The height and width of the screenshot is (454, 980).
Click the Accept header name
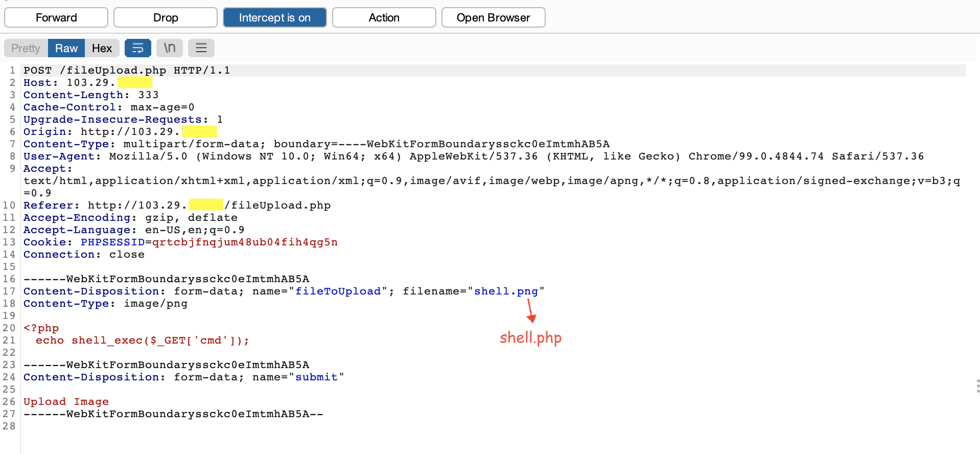click(48, 168)
